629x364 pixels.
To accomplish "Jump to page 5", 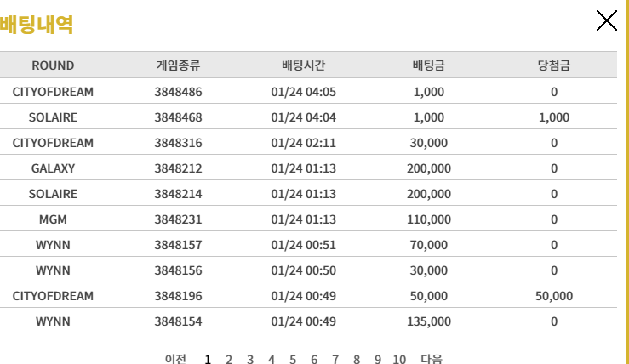I will pyautogui.click(x=293, y=359).
